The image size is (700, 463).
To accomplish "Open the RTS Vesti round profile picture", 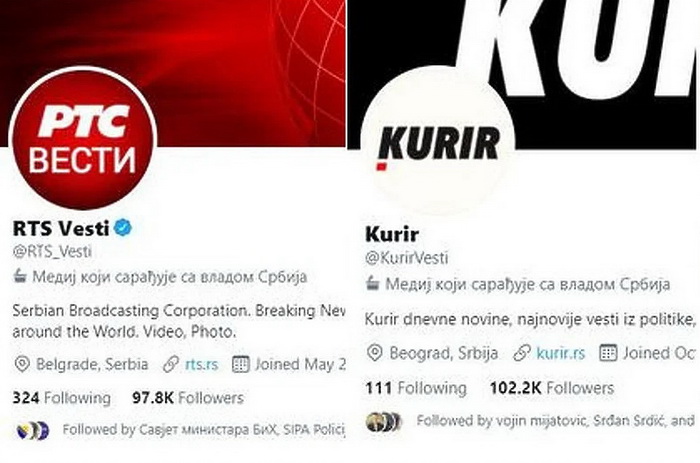I will (x=83, y=138).
